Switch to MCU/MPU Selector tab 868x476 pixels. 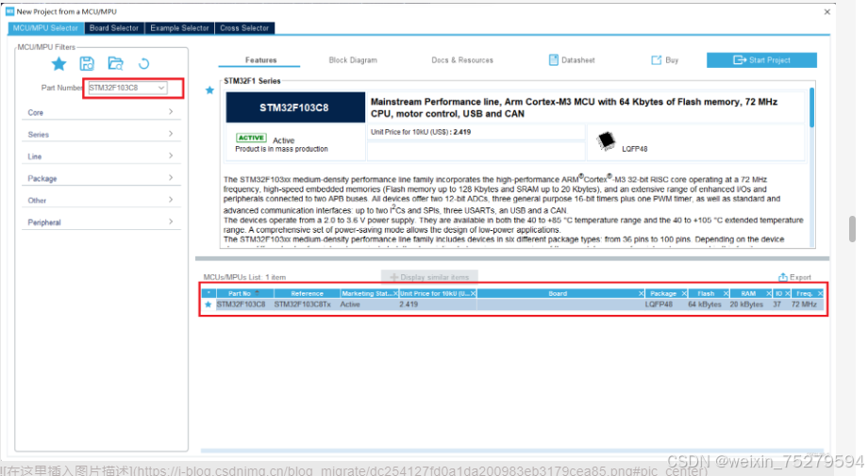tap(45, 27)
